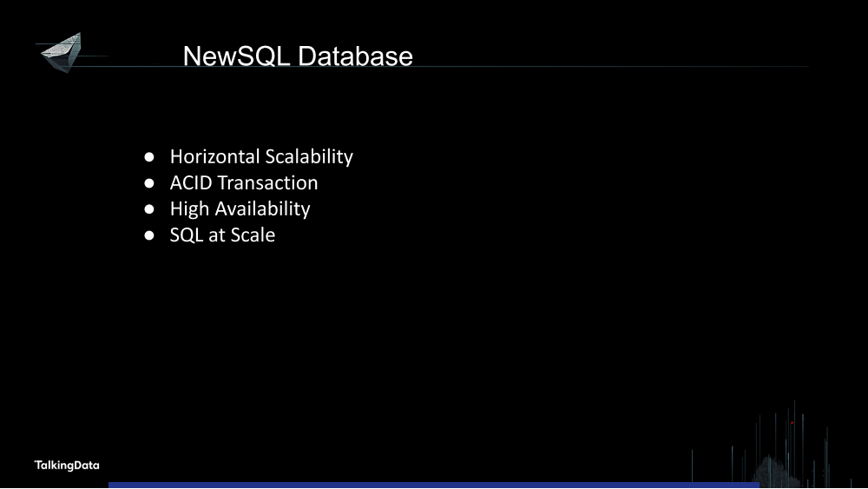
Task: Select the 'ACID Transaction' bullet text
Action: [x=244, y=182]
